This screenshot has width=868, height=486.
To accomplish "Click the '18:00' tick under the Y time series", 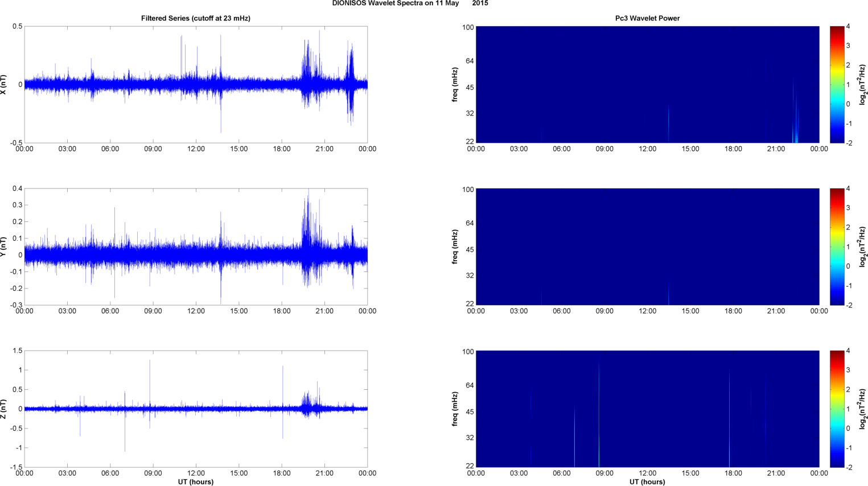I will [282, 311].
